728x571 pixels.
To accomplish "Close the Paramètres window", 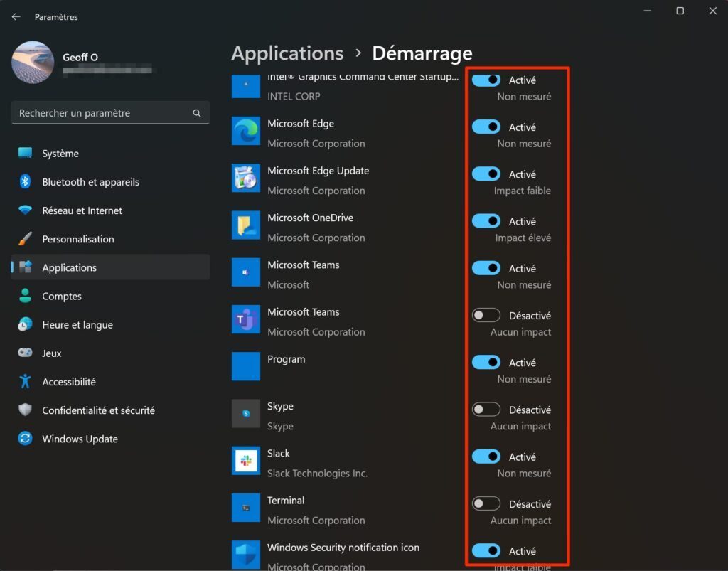I will [712, 11].
